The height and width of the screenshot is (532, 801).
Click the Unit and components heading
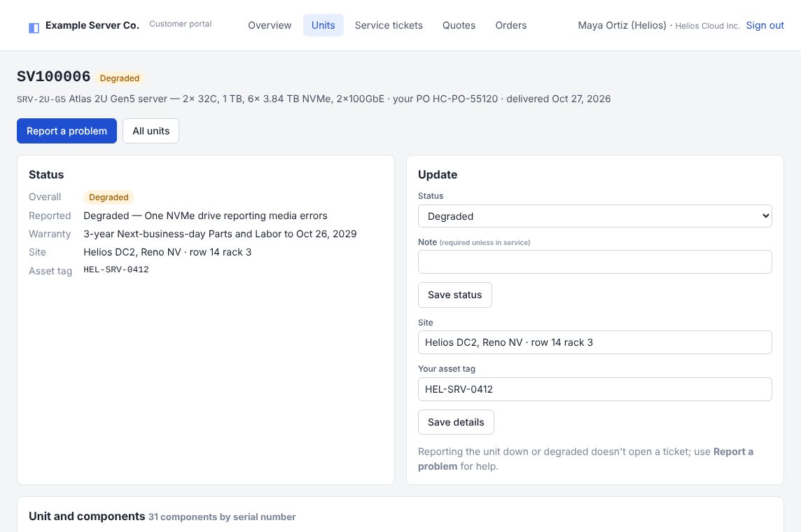click(87, 516)
